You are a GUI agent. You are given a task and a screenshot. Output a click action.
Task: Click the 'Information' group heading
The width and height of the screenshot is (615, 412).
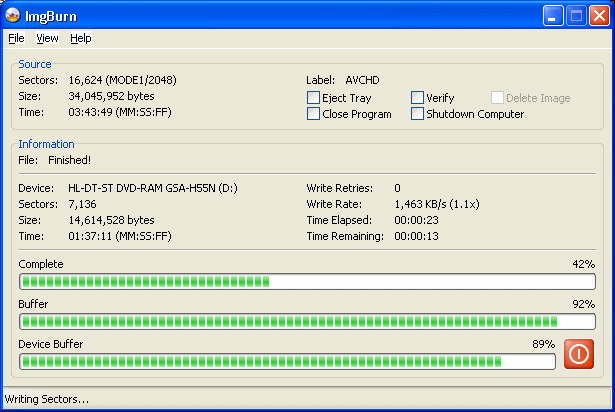(x=46, y=144)
